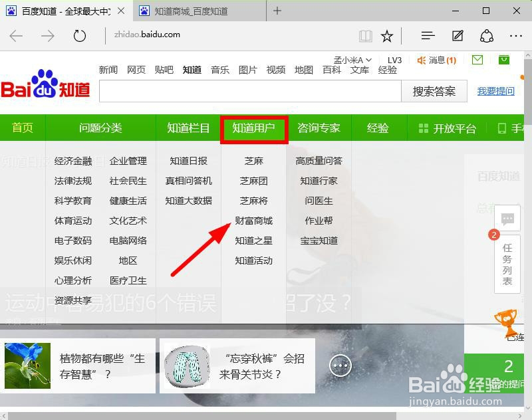Choose the 电脑网络 category
This screenshot has height=420, width=532.
coord(128,241)
